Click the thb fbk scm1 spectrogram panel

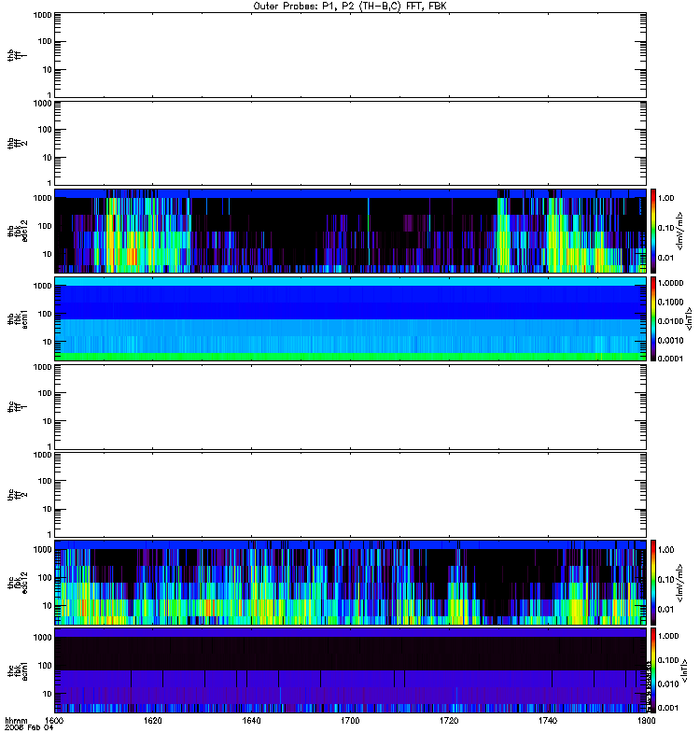tap(351, 318)
